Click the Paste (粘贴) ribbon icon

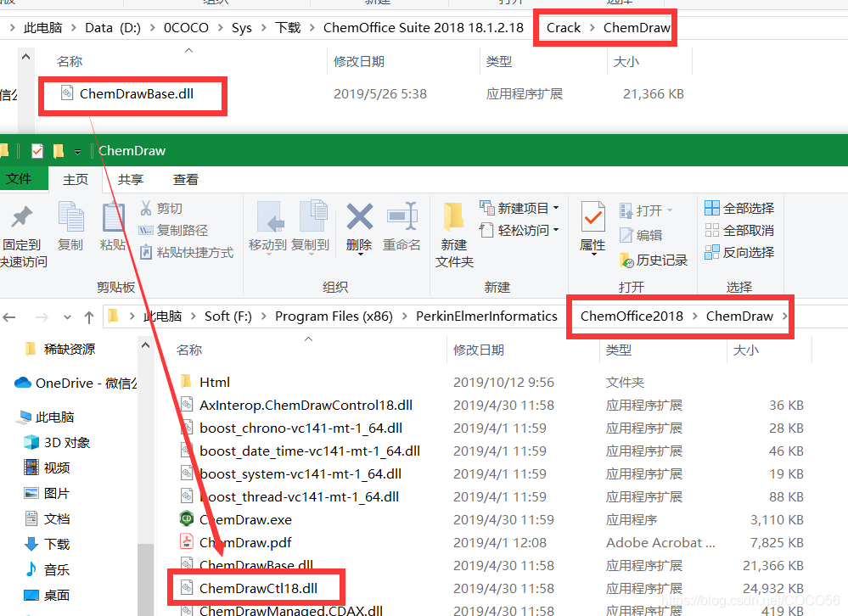point(113,217)
